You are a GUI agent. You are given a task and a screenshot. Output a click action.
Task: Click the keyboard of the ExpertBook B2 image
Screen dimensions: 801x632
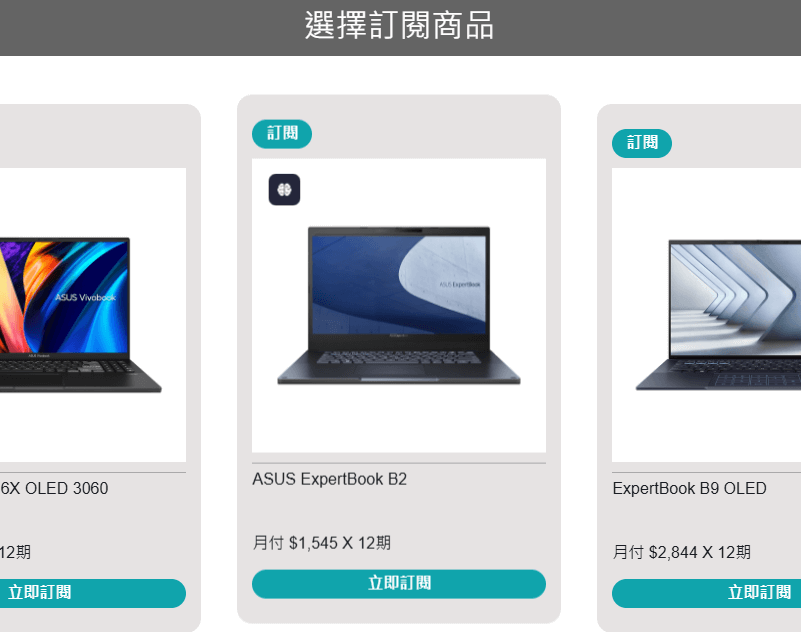pyautogui.click(x=398, y=357)
